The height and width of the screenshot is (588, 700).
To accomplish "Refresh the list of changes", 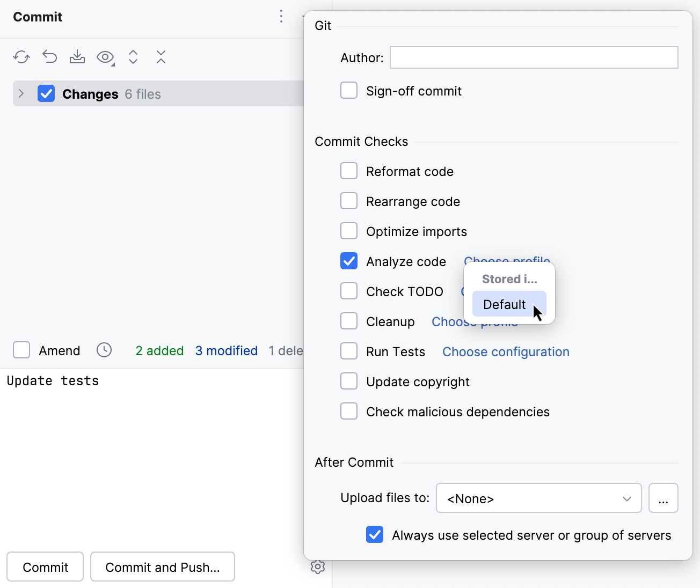I will point(21,56).
